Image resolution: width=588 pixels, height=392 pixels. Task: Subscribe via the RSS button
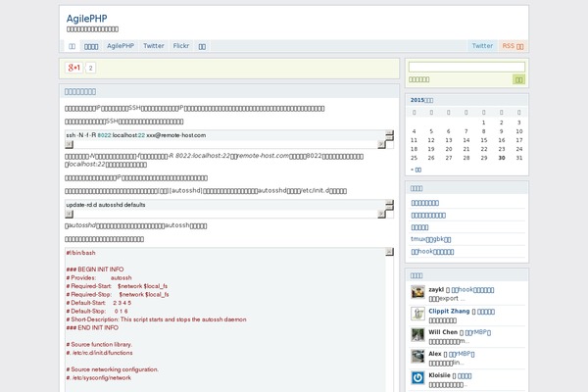[513, 46]
